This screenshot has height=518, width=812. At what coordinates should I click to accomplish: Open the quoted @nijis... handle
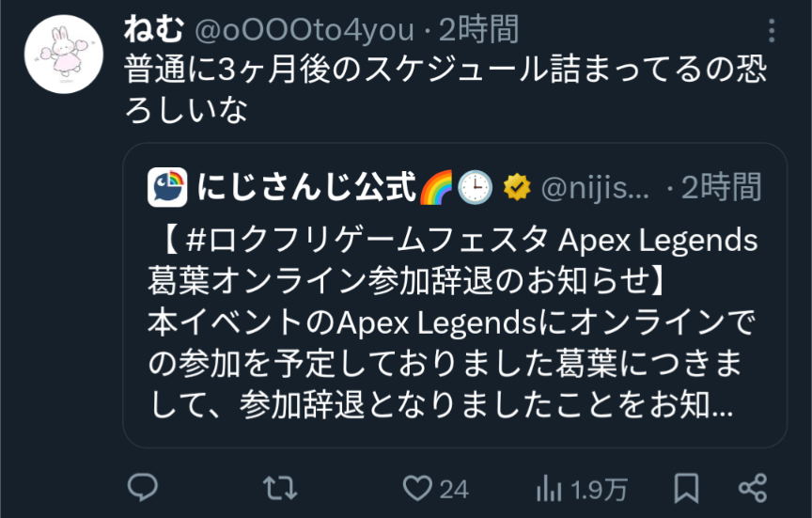(x=595, y=187)
